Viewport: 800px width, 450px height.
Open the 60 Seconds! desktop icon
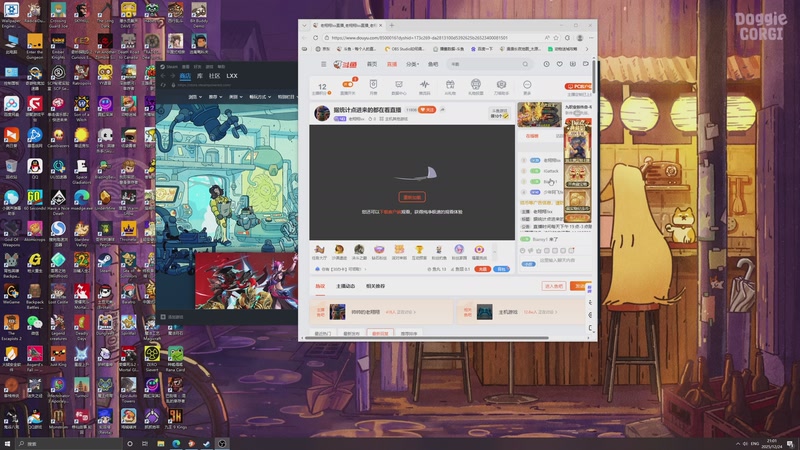tap(35, 197)
